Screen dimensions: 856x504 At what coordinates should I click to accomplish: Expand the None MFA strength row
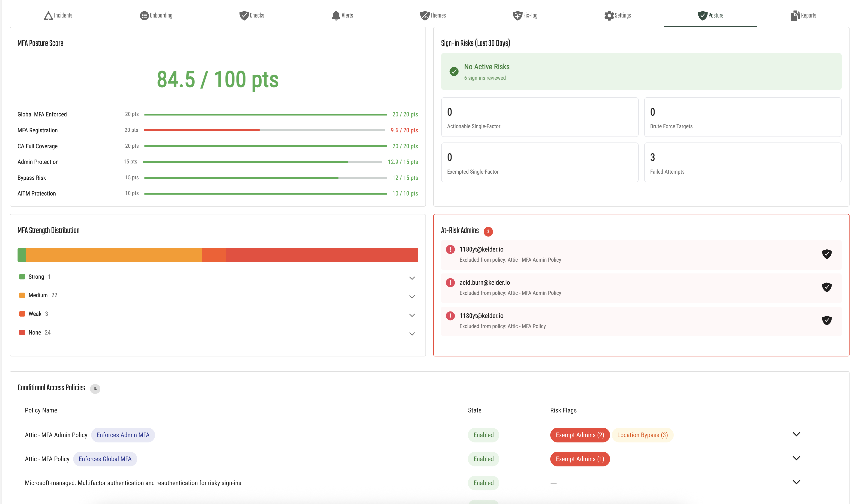click(412, 334)
